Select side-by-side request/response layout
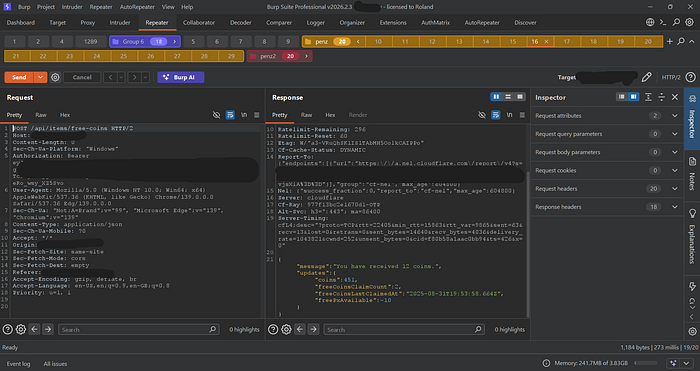This screenshot has height=371, width=700. tap(496, 97)
